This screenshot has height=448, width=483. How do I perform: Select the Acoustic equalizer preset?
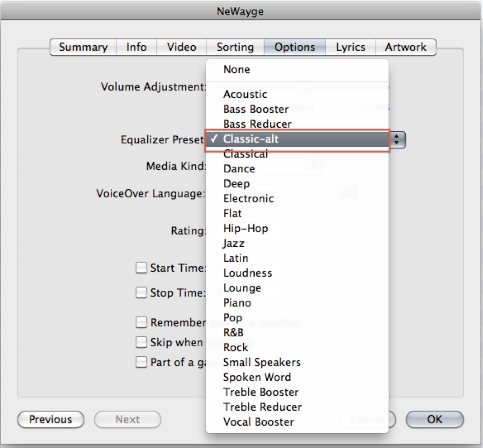pyautogui.click(x=245, y=94)
